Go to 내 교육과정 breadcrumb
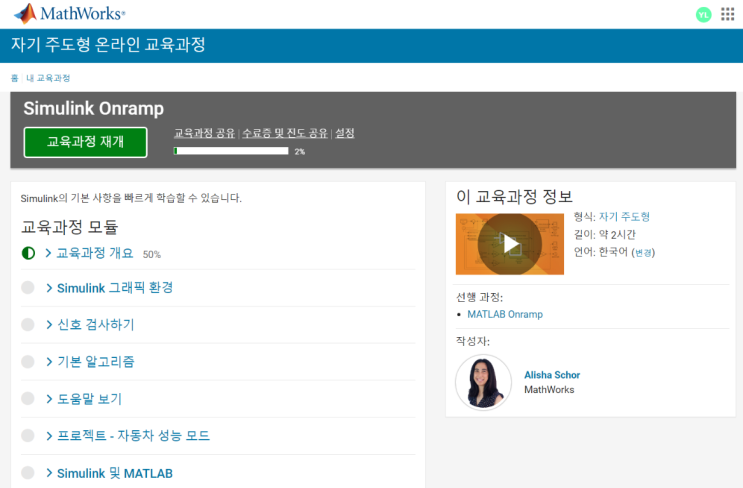This screenshot has width=743, height=488. pyautogui.click(x=48, y=78)
